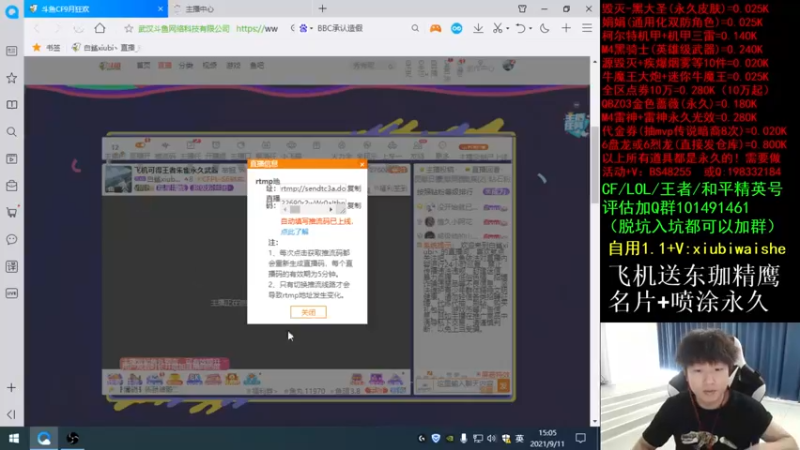Click the tray microphone icon
This screenshot has width=800, height=450.
[x=463, y=438]
